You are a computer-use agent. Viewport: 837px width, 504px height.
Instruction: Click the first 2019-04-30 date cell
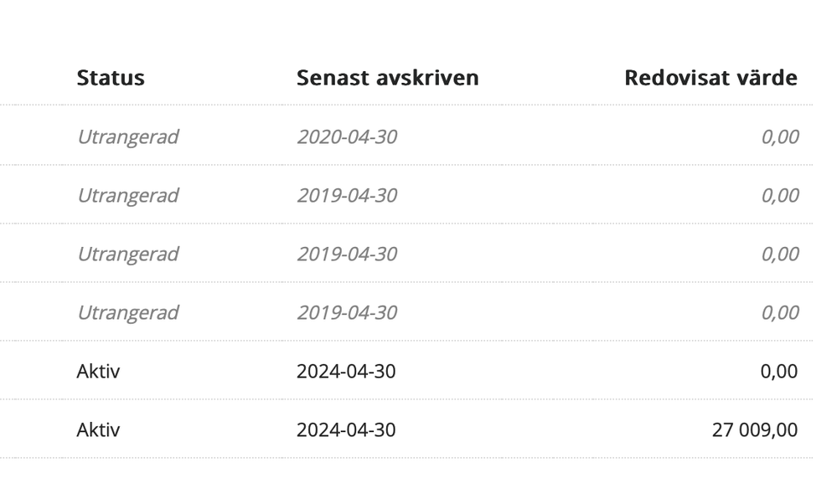point(346,195)
